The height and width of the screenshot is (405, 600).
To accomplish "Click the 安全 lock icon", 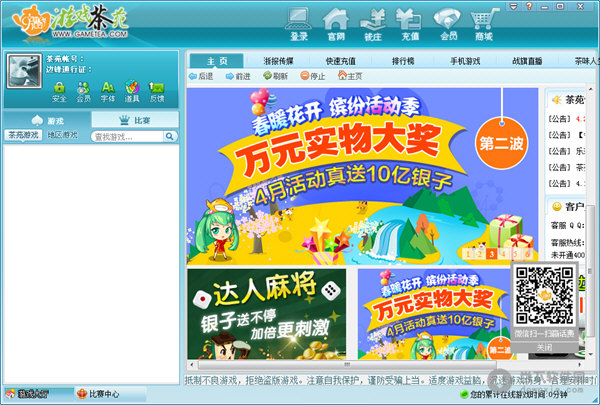I will click(59, 92).
